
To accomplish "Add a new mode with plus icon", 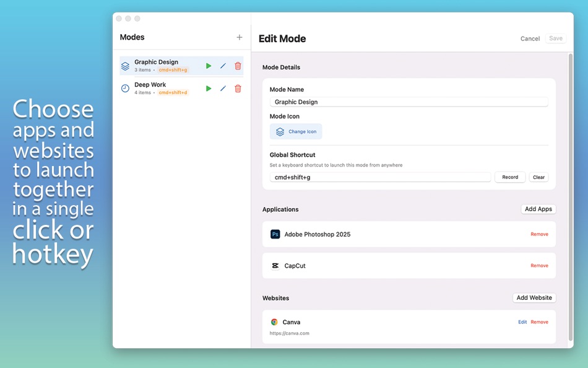I will coord(240,37).
